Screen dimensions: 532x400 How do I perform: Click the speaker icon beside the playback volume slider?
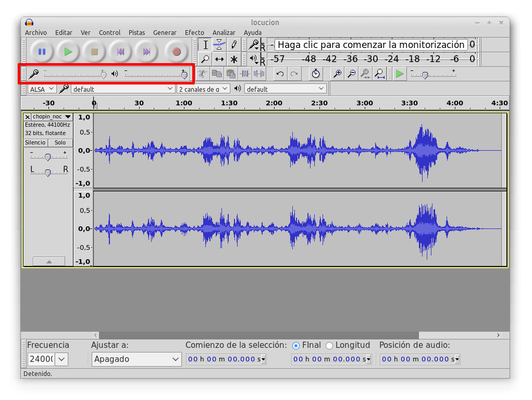(x=115, y=74)
